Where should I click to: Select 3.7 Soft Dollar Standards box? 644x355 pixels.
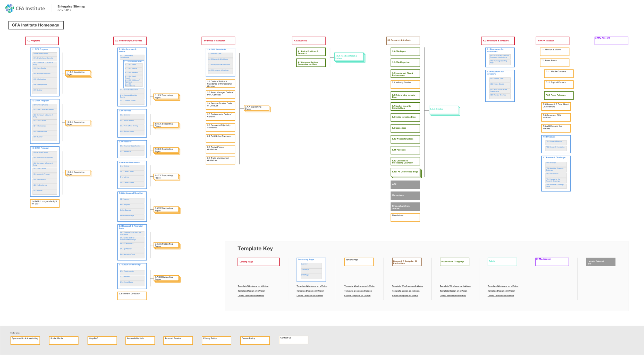221,138
